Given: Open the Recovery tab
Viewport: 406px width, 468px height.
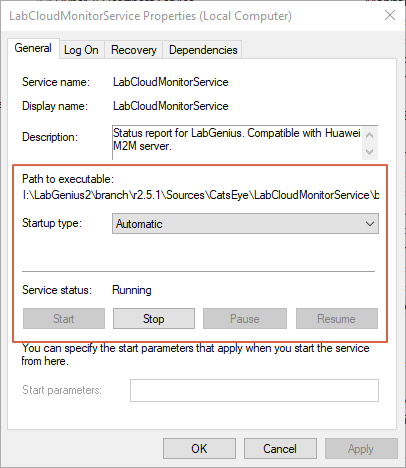Looking at the screenshot, I should (x=134, y=50).
